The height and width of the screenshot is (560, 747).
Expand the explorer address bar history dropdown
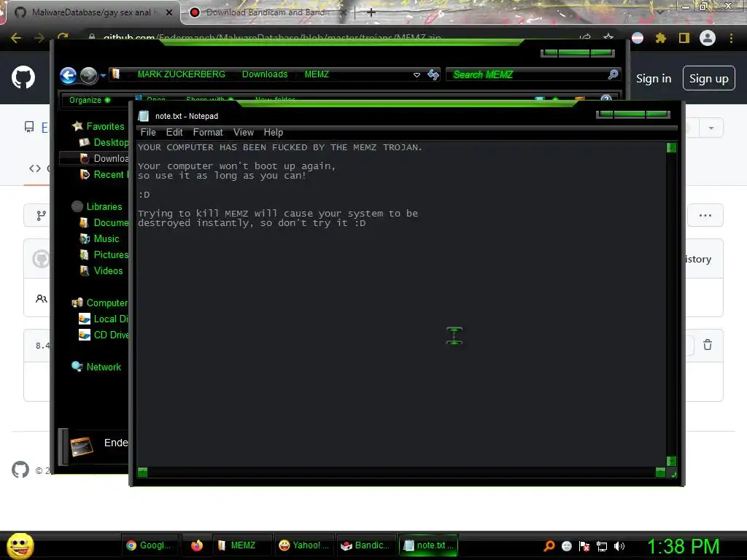(x=417, y=75)
